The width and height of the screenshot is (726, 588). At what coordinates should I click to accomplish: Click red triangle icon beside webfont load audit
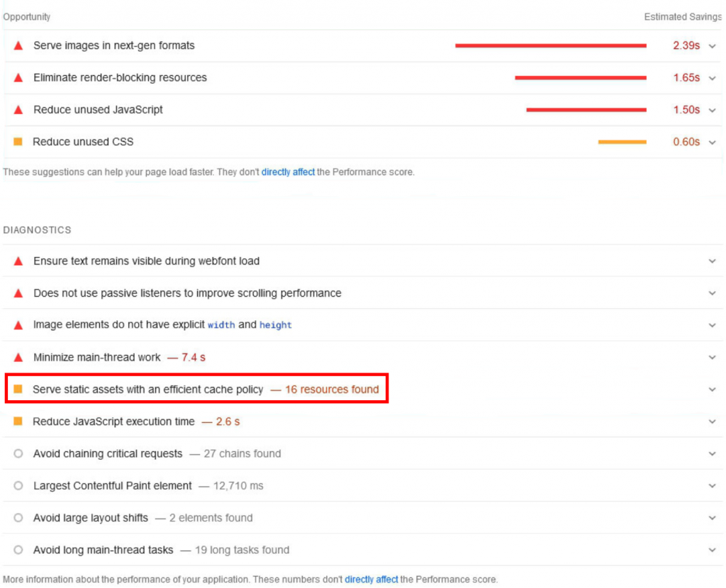click(18, 261)
